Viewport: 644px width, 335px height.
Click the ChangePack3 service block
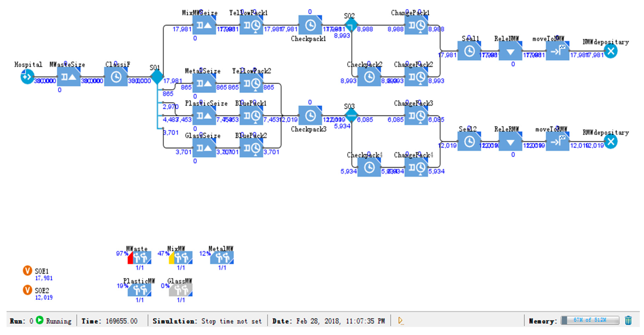[x=416, y=116]
